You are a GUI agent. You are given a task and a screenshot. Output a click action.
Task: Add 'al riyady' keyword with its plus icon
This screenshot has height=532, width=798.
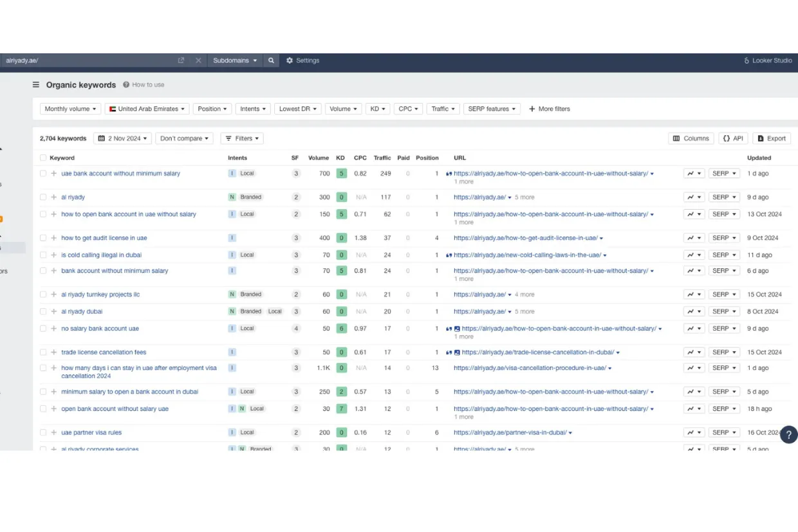[54, 197]
